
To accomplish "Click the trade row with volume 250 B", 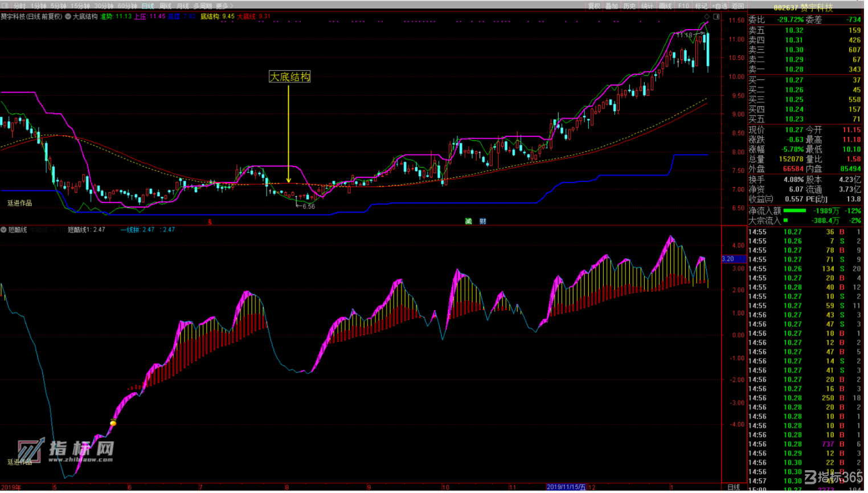I will [805, 398].
